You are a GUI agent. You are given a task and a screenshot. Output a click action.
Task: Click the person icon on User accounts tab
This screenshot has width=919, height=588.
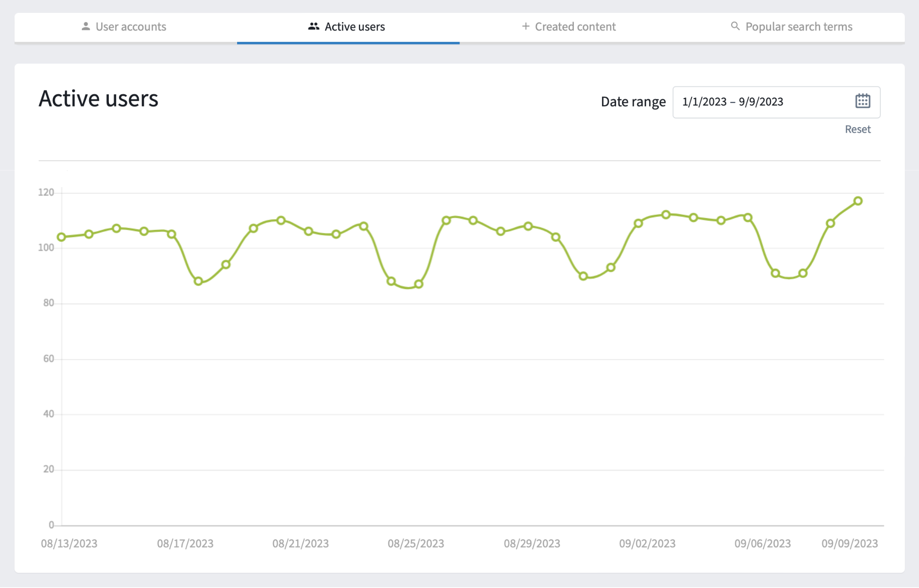85,26
